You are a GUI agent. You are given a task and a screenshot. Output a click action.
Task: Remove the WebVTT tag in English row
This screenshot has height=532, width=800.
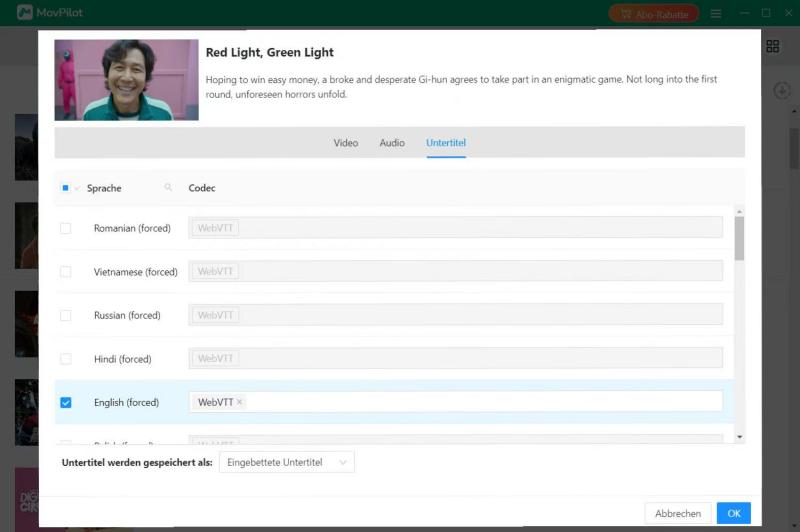[x=239, y=402]
